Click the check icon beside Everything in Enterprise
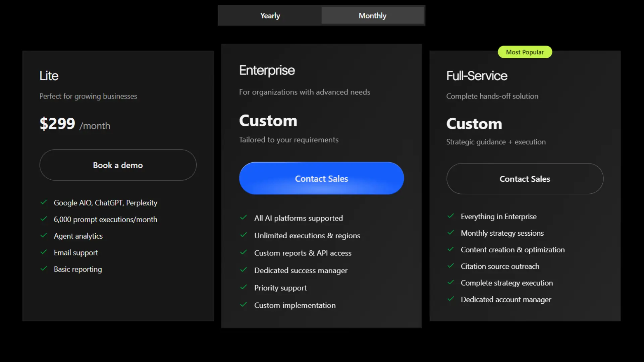 coord(450,216)
